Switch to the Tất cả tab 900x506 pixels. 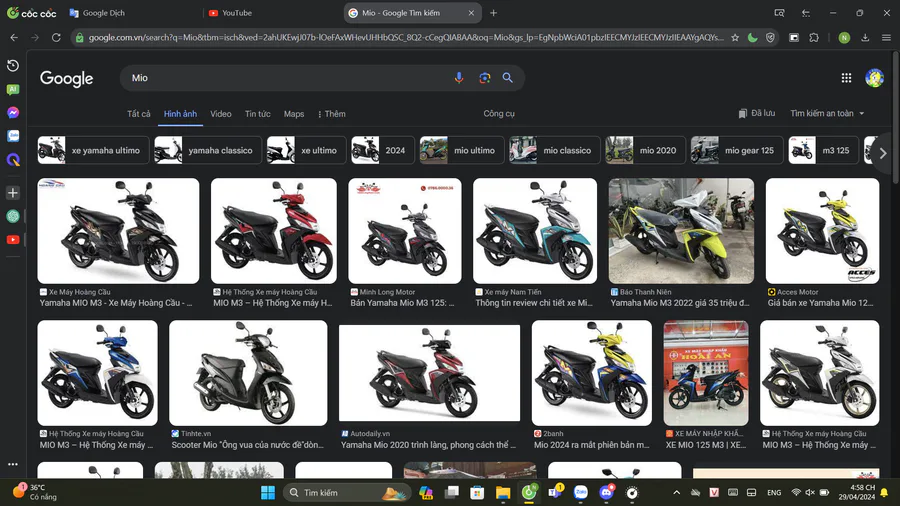[x=138, y=114]
